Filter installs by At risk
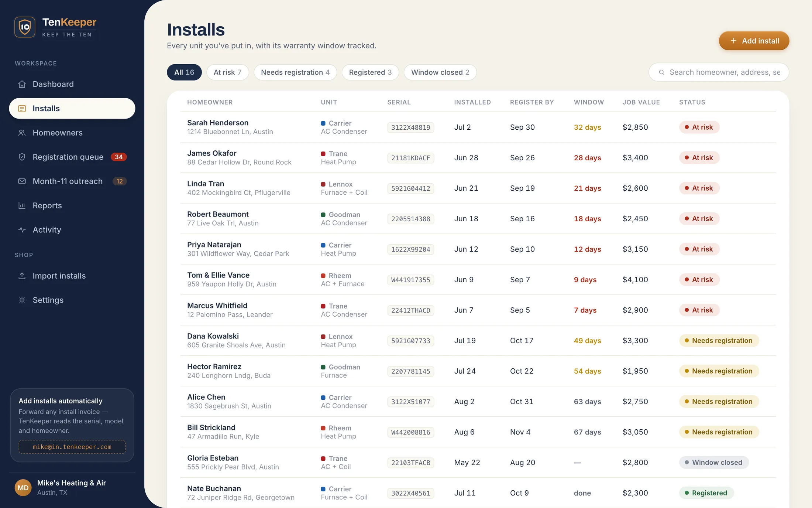 coord(227,72)
